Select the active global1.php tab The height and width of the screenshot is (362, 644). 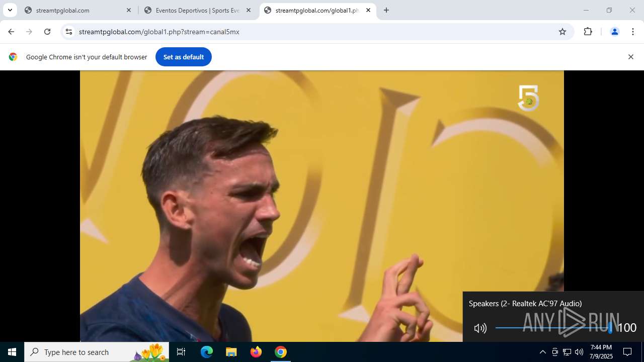click(317, 10)
